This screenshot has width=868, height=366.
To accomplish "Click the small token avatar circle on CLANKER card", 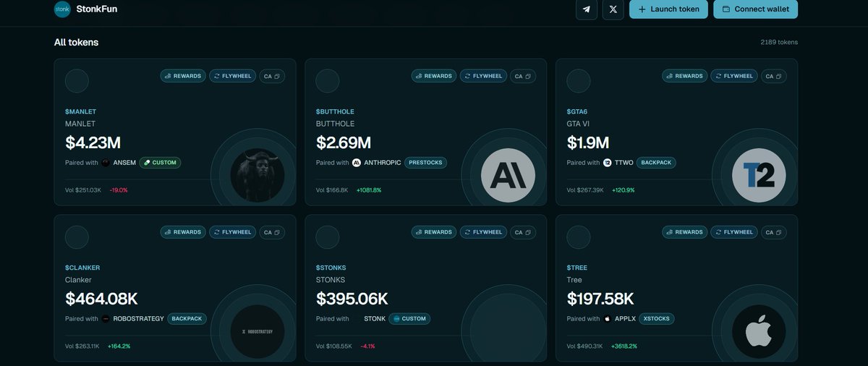I will 77,237.
